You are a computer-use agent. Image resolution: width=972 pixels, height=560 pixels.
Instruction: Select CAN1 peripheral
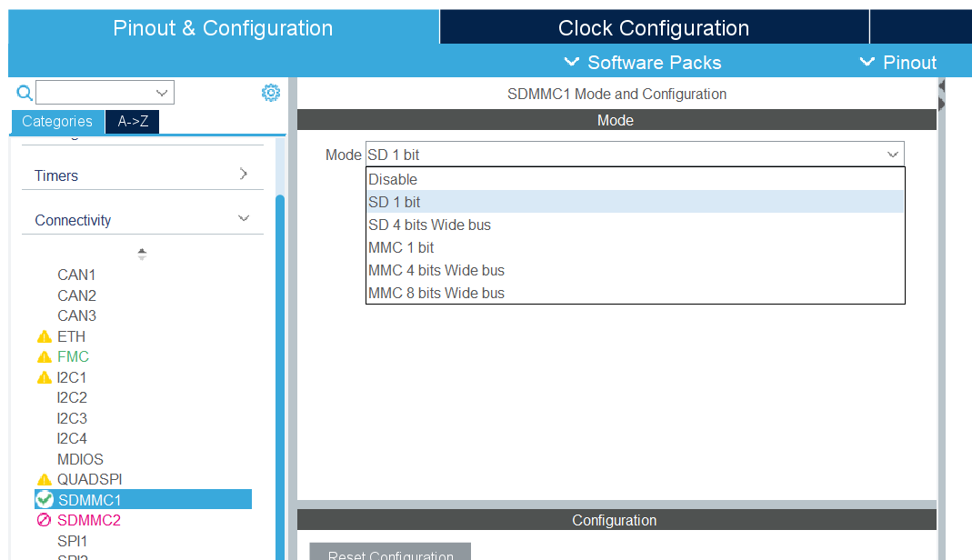76,275
